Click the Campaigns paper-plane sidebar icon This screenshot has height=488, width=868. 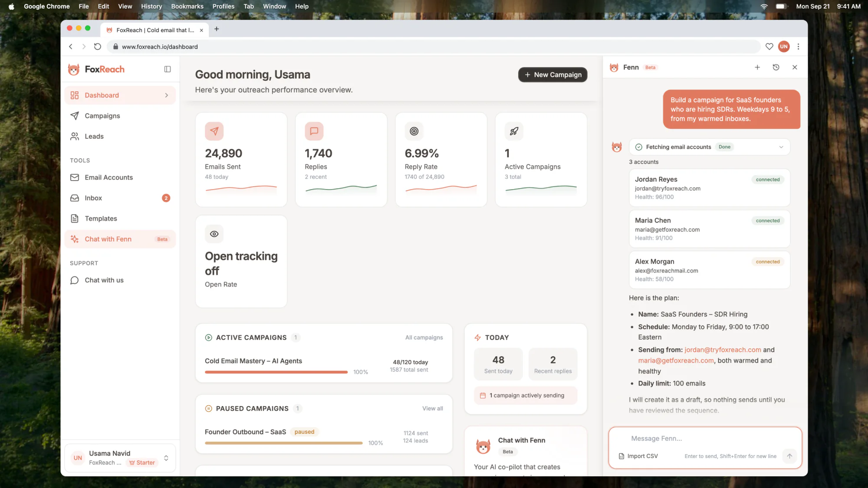[x=75, y=116]
